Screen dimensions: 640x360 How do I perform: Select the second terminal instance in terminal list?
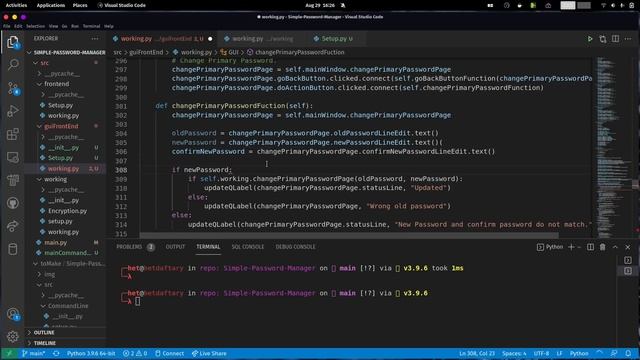pos(628,271)
